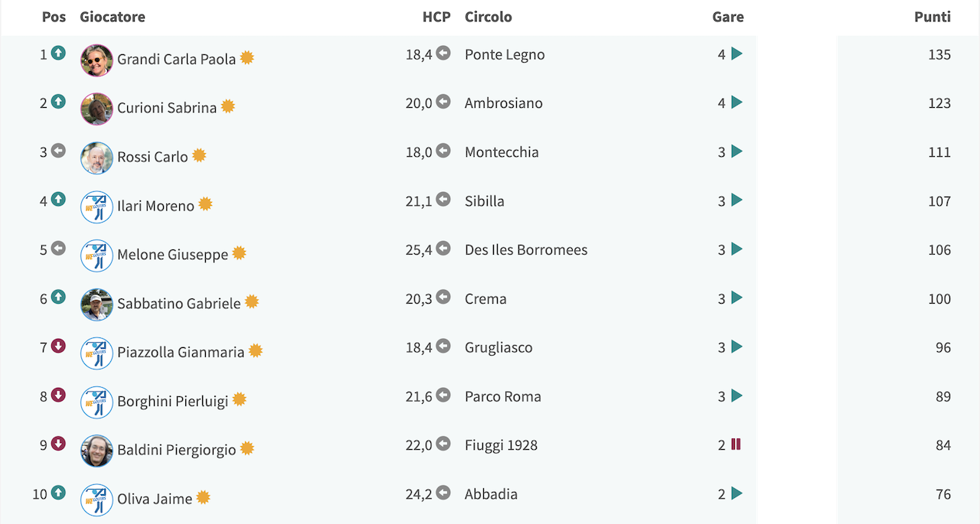Click the grey position arrow for Melone Giuseppe

pos(58,249)
